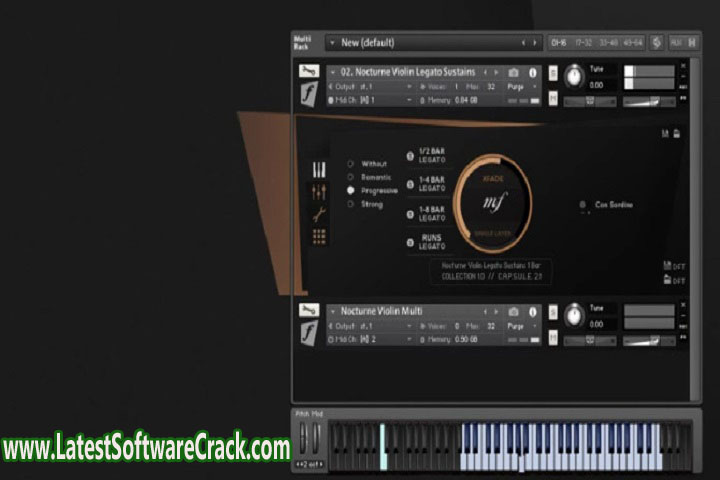This screenshot has width=720, height=480.
Task: Toggle AUX view in rack header
Action: coord(676,43)
